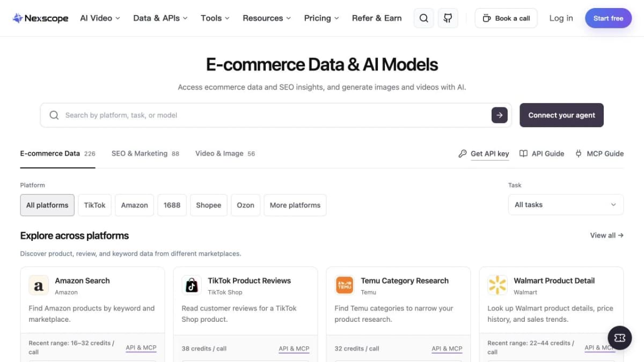Image resolution: width=644 pixels, height=362 pixels.
Task: Click the Amazon logo on the Amazon Search card
Action: pos(39,286)
